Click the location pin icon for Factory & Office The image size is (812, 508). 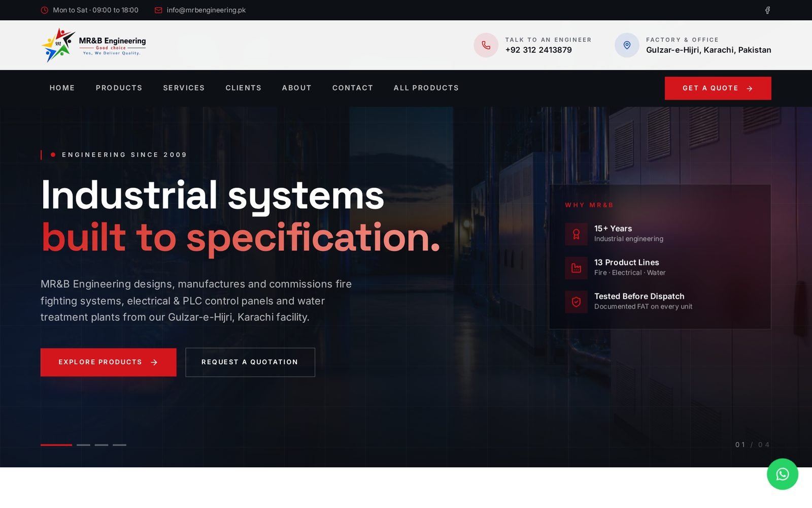tap(627, 45)
